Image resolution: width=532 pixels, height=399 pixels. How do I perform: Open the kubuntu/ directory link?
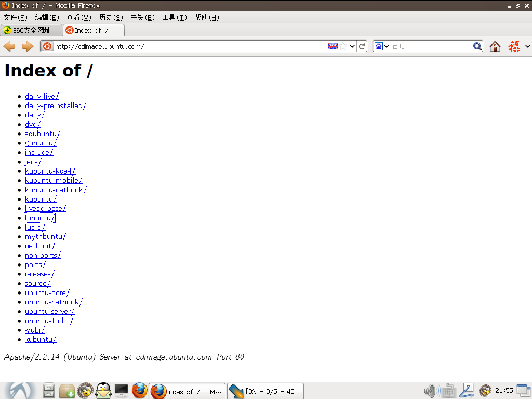41,199
